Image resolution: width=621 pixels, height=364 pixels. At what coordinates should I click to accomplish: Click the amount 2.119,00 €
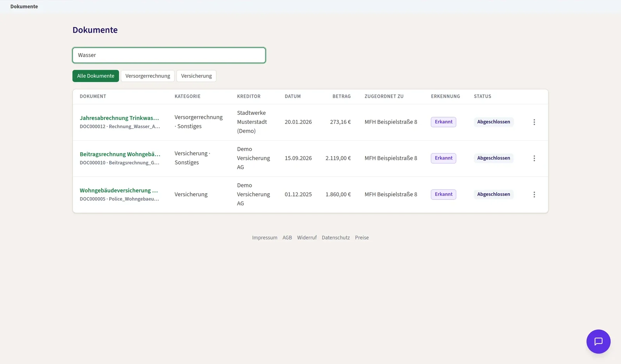point(338,158)
